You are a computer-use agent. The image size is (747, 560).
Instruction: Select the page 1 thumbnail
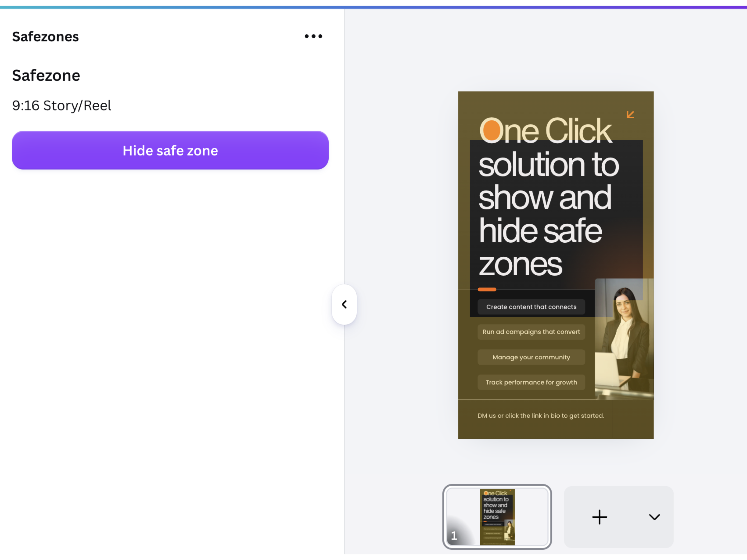497,517
